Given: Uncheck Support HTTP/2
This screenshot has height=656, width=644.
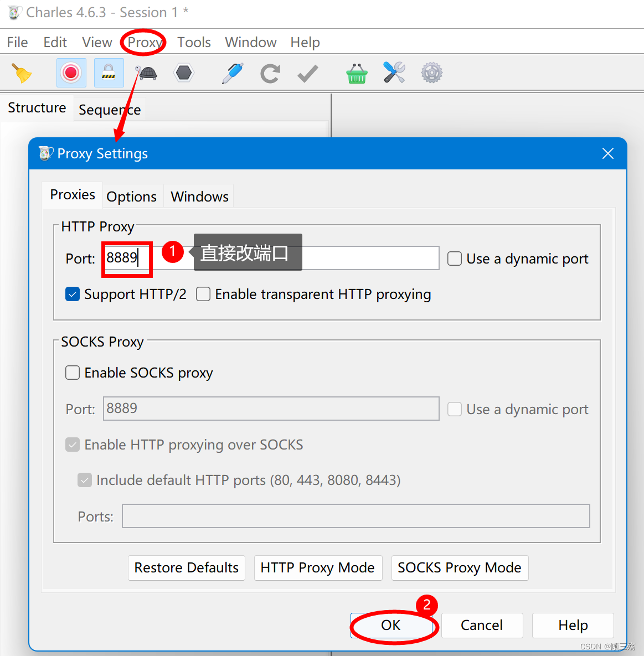Looking at the screenshot, I should 73,294.
